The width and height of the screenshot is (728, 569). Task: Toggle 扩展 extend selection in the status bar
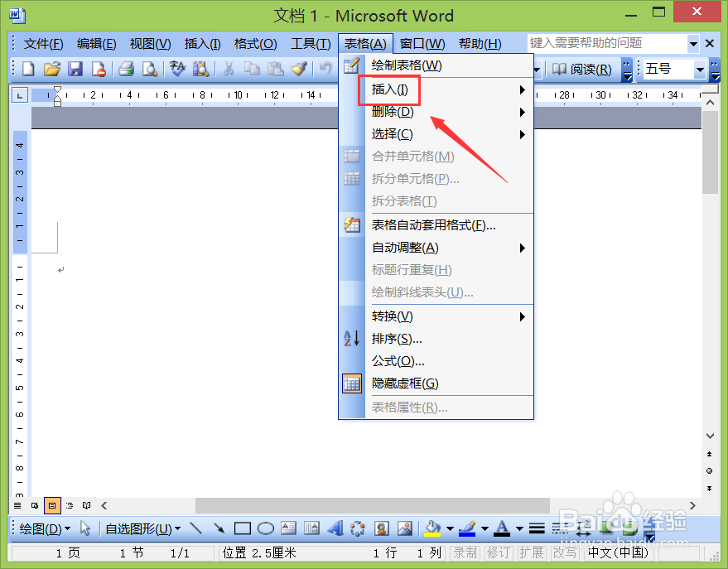coord(532,552)
